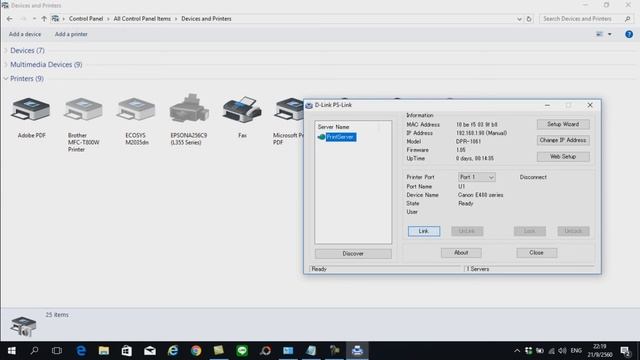This screenshot has width=640, height=360.
Task: Click All Control Panel Items breadcrumb
Action: tap(142, 19)
